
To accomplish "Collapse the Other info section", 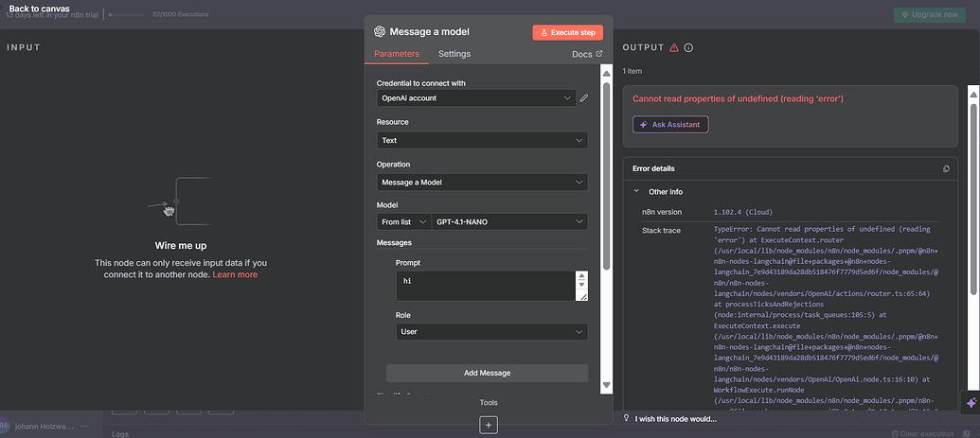I will click(637, 191).
